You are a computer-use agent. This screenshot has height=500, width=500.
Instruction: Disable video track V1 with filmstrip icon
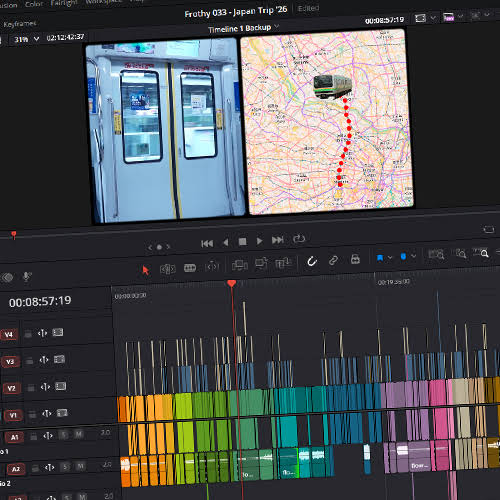click(62, 413)
